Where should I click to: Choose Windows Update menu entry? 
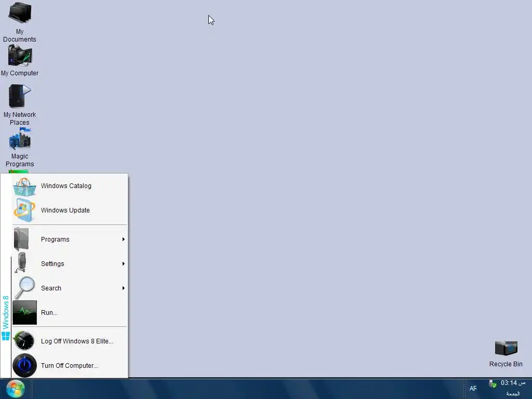[70, 210]
